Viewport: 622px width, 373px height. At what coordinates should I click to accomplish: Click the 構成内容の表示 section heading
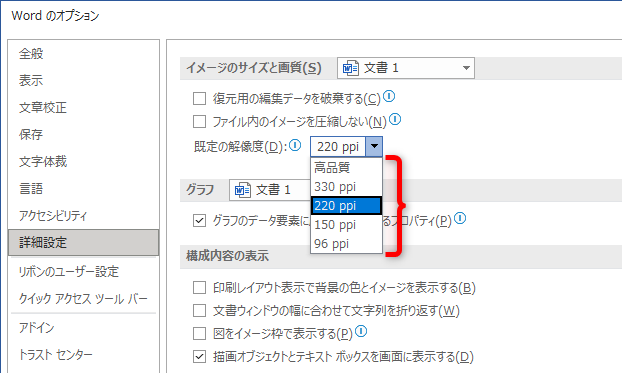(227, 256)
